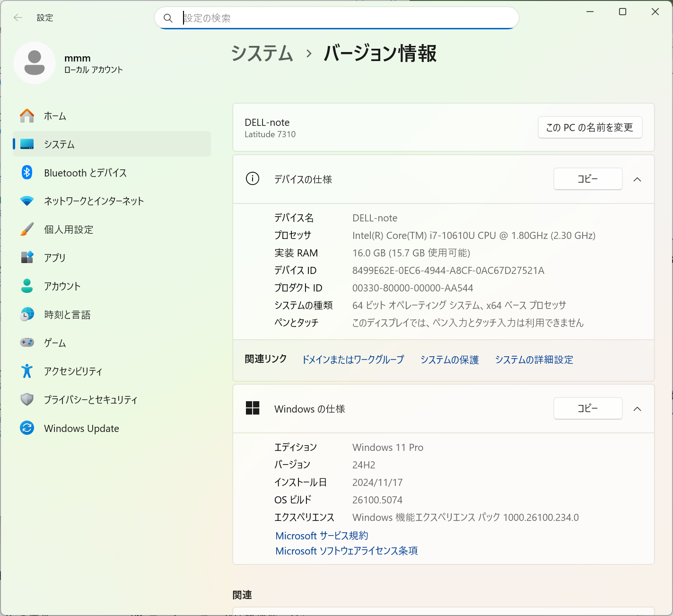Select アクセシビリティ in sidebar
This screenshot has width=673, height=616.
(112, 371)
